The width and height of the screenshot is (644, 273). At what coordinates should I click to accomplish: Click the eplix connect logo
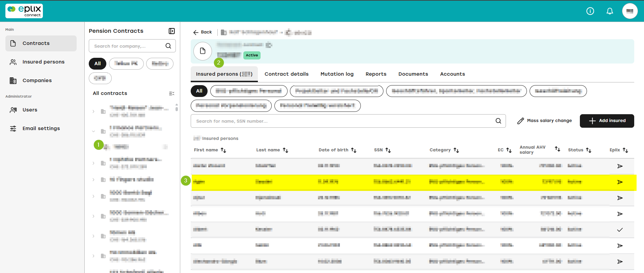[24, 11]
